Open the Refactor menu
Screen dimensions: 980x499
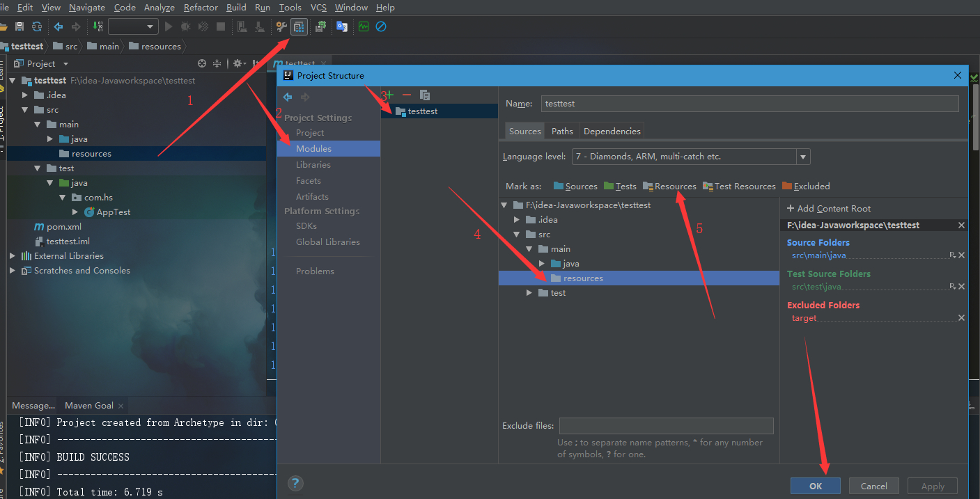click(x=201, y=8)
